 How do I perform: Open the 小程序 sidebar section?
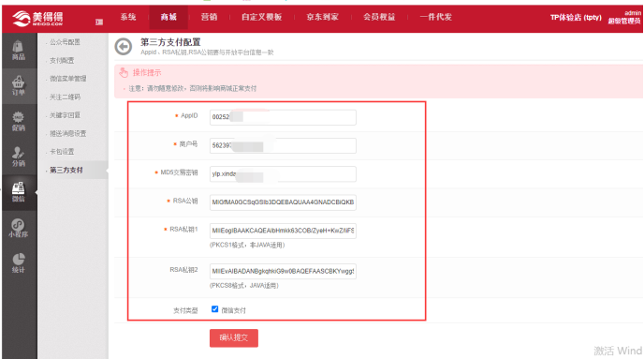tap(19, 228)
